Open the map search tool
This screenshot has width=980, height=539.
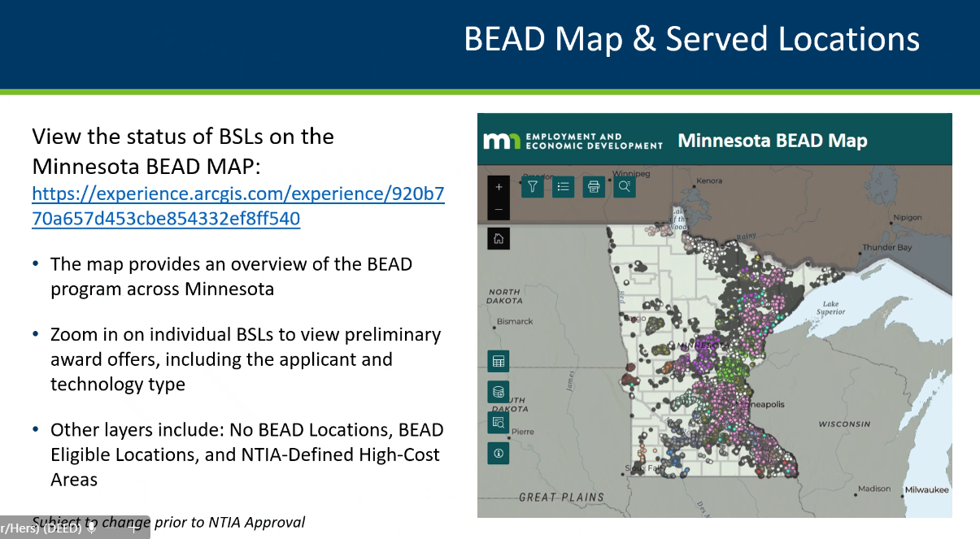click(x=625, y=186)
